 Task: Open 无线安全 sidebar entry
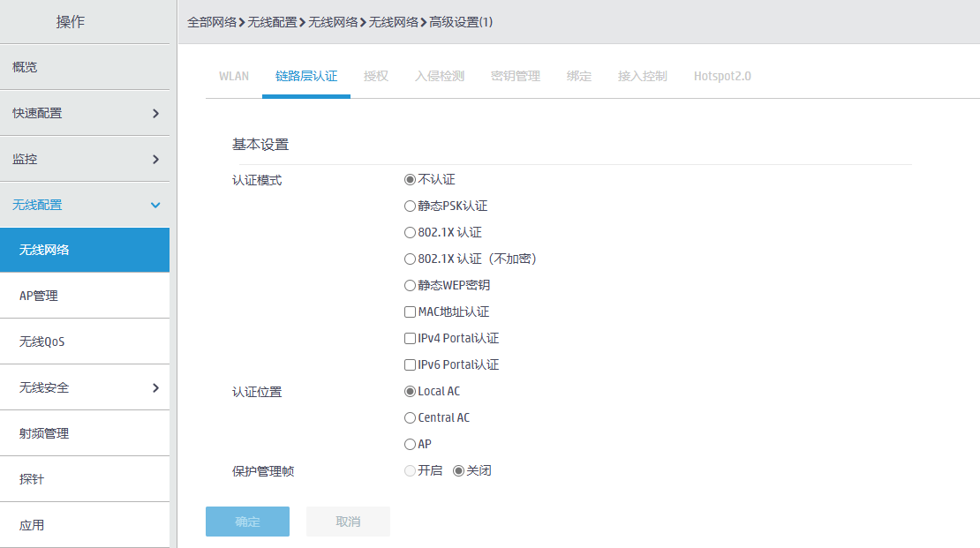coord(85,388)
